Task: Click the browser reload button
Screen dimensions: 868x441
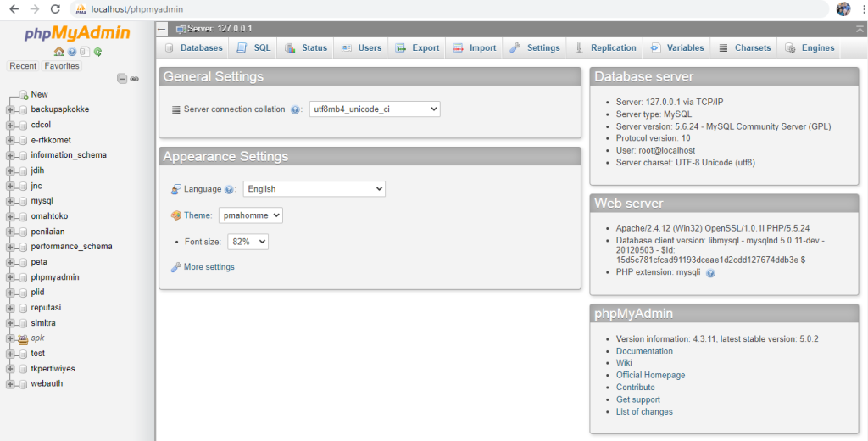Action: click(x=55, y=9)
